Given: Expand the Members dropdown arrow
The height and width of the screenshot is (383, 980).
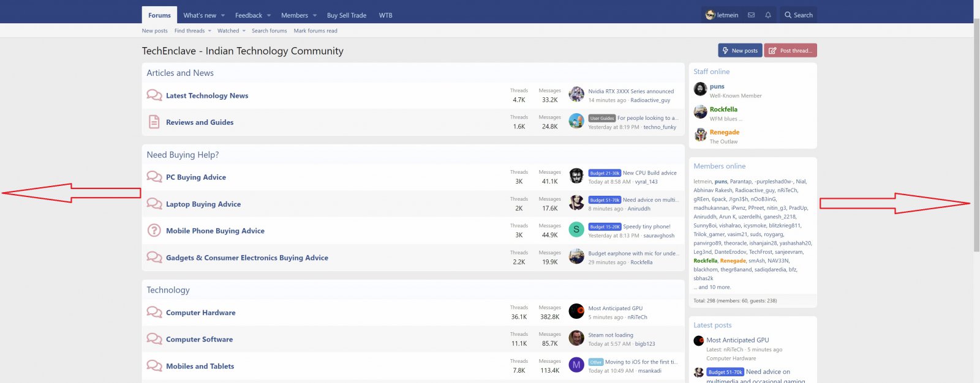Looking at the screenshot, I should [x=315, y=15].
